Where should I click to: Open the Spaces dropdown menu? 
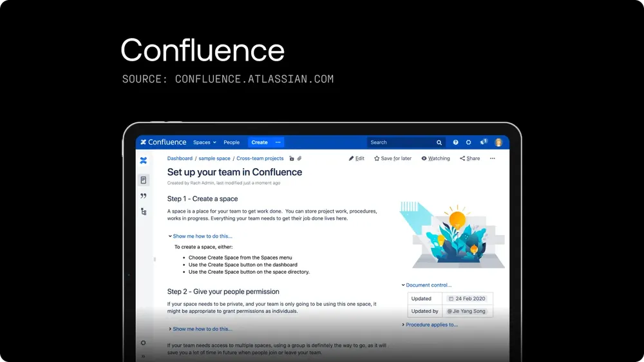tap(204, 142)
